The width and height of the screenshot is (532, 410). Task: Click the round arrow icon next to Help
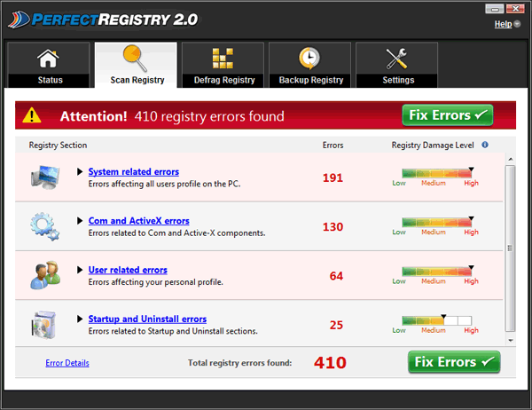click(x=517, y=24)
